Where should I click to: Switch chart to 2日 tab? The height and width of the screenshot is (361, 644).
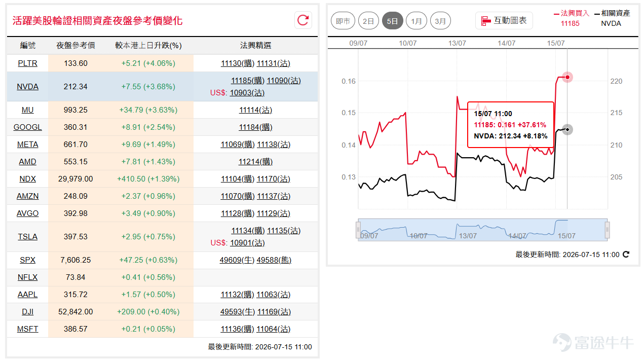[368, 21]
